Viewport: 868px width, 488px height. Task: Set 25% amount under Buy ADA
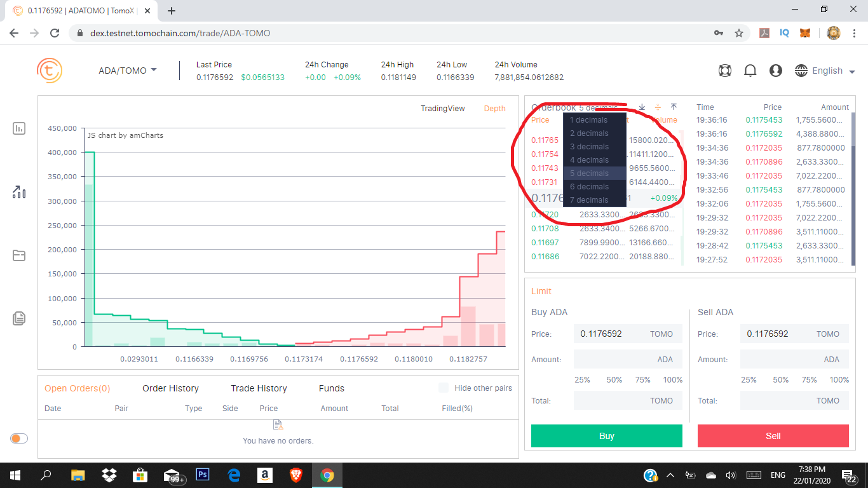[x=582, y=379]
